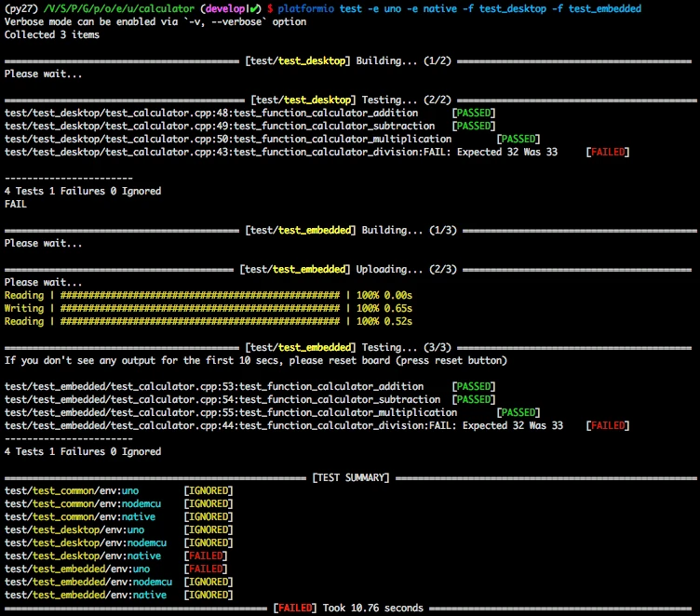Click PASSED badge for test_embedded multiplication test

518,412
